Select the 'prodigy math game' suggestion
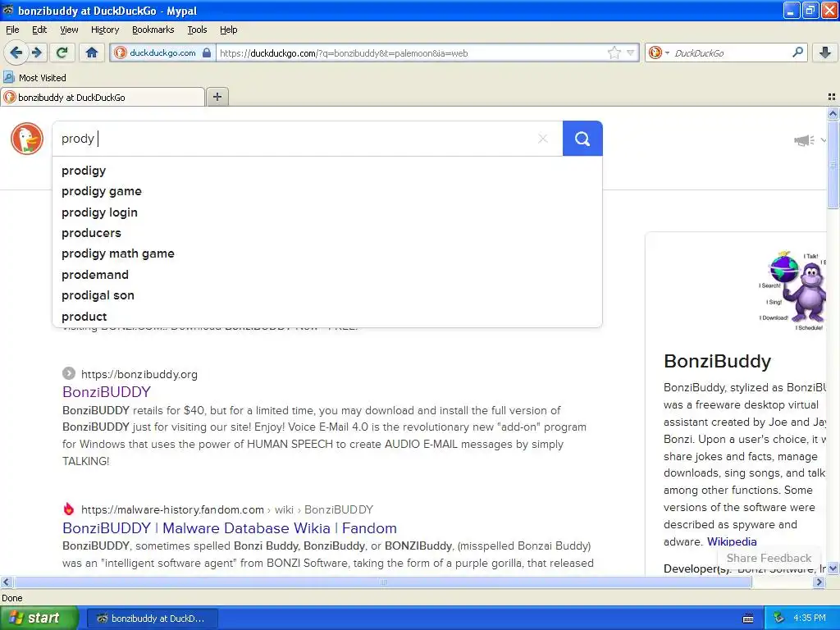Image resolution: width=840 pixels, height=630 pixels. [326, 253]
